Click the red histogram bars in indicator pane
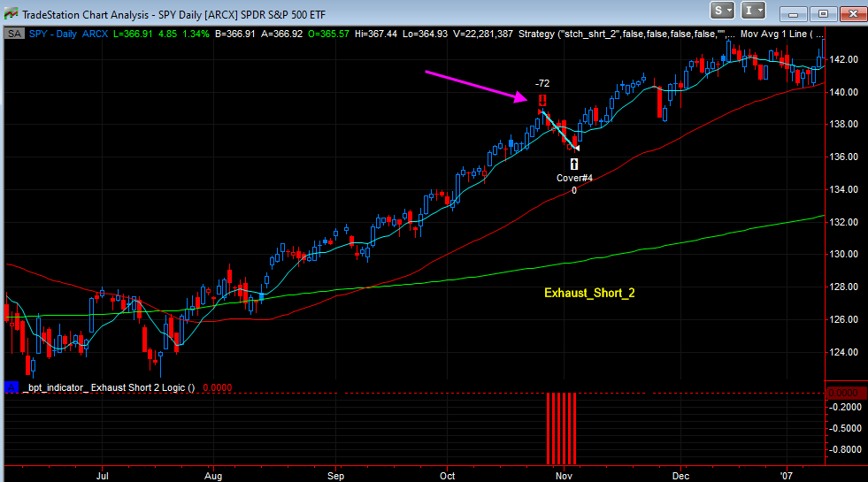 pos(561,428)
